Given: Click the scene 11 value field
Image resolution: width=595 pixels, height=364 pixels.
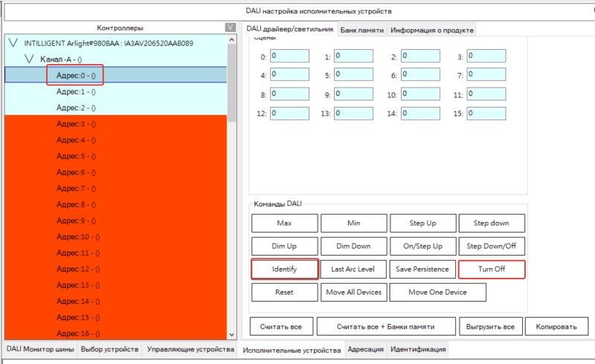Looking at the screenshot, I should [486, 94].
